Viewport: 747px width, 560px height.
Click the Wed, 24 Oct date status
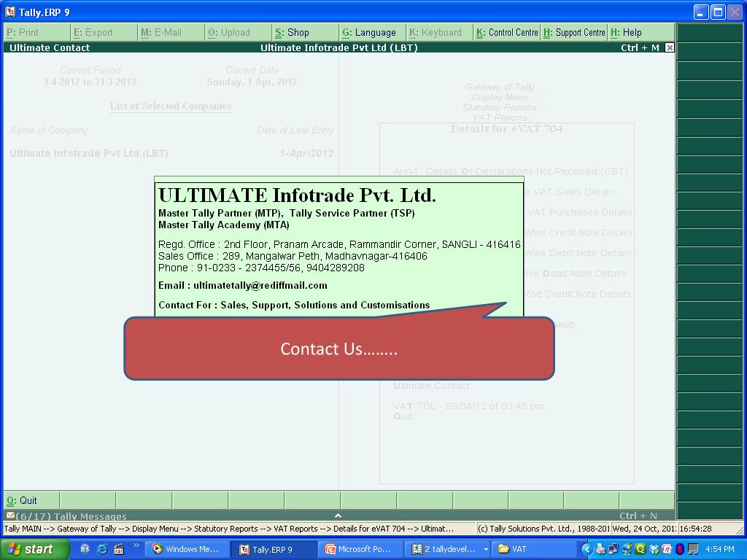coord(643,529)
